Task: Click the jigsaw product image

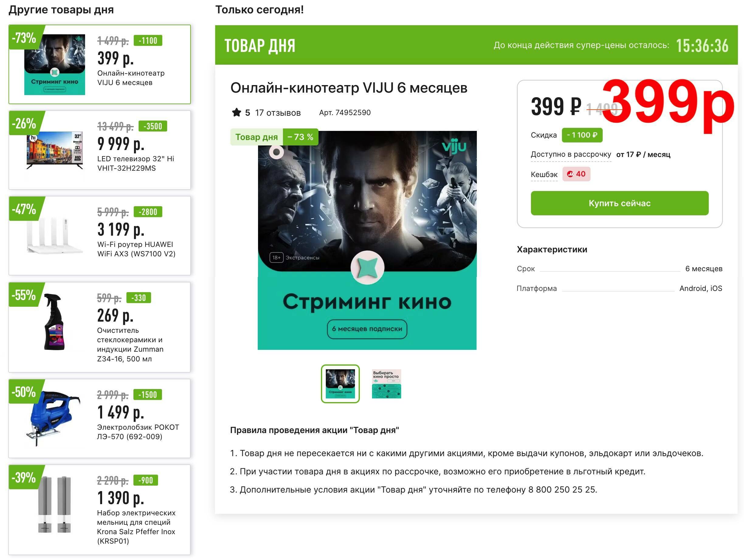Action: click(53, 418)
